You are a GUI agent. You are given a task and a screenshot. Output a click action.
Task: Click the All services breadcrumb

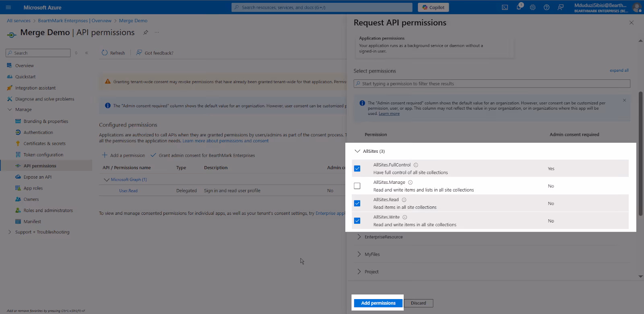pos(19,21)
